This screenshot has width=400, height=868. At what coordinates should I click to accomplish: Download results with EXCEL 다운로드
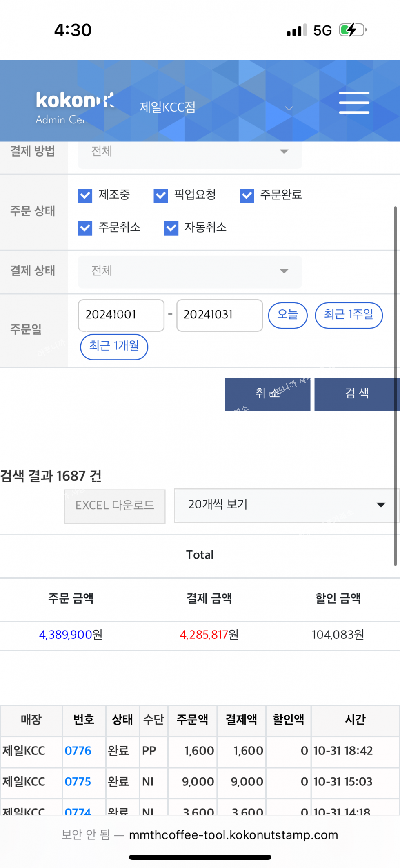(x=115, y=506)
